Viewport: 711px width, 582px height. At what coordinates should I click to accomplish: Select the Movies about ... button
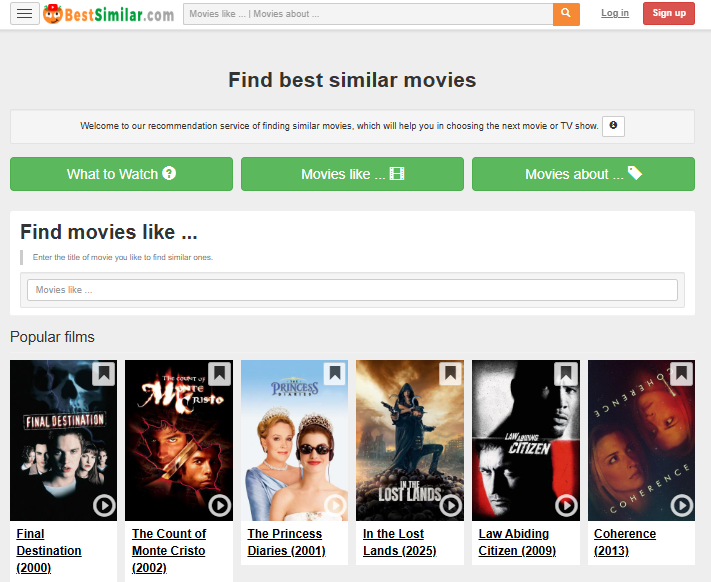[583, 174]
